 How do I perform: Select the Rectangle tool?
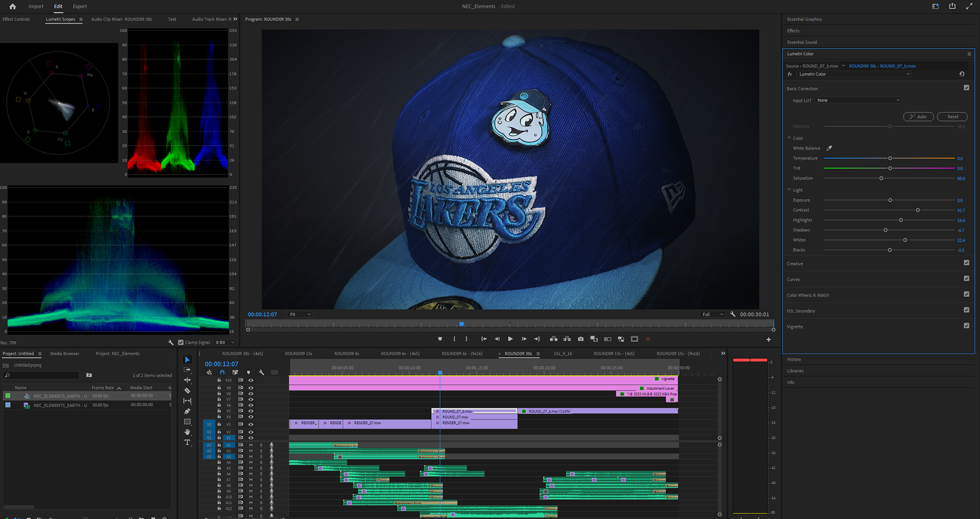pos(187,422)
